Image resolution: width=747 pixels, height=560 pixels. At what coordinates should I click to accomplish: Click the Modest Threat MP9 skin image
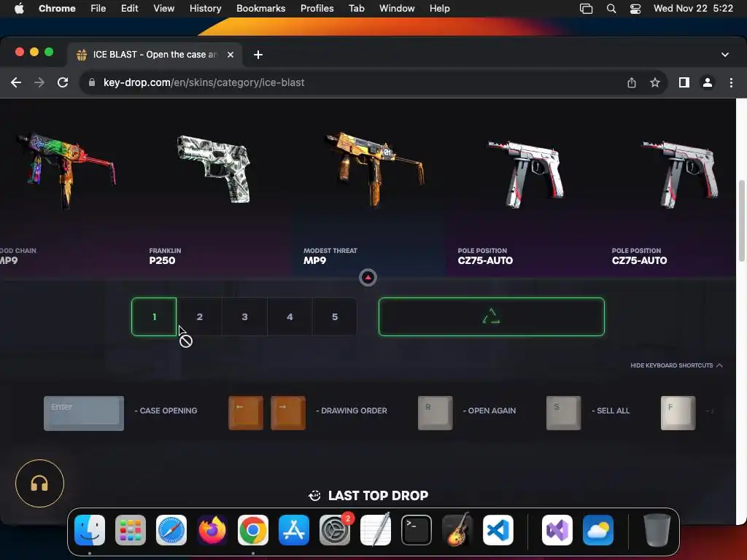point(374,170)
